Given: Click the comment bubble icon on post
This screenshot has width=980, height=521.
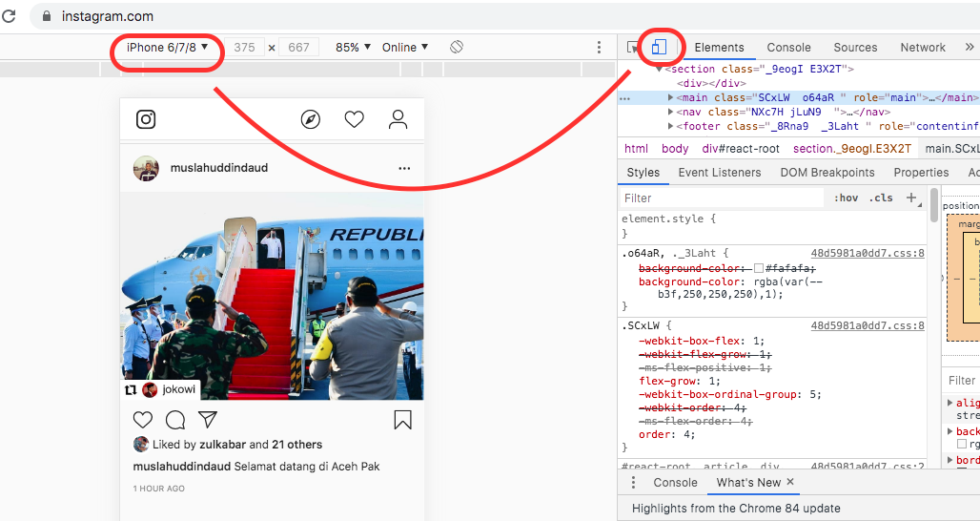Looking at the screenshot, I should click(x=175, y=420).
